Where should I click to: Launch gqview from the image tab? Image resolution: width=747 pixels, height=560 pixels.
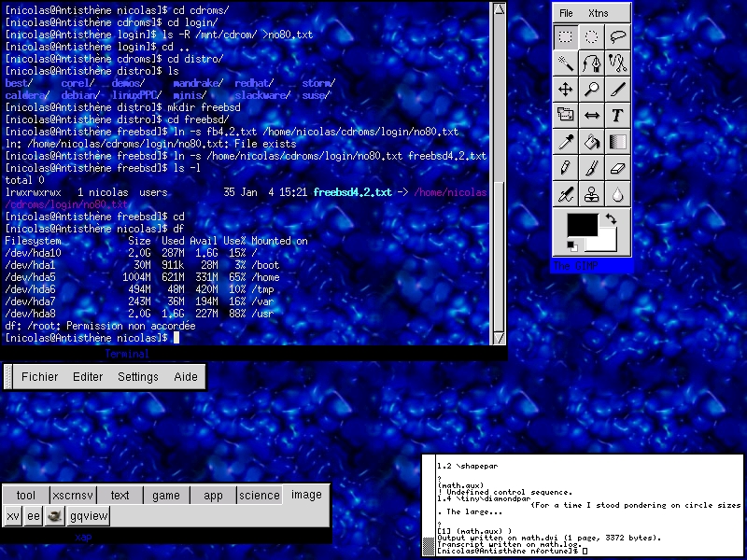(x=89, y=516)
